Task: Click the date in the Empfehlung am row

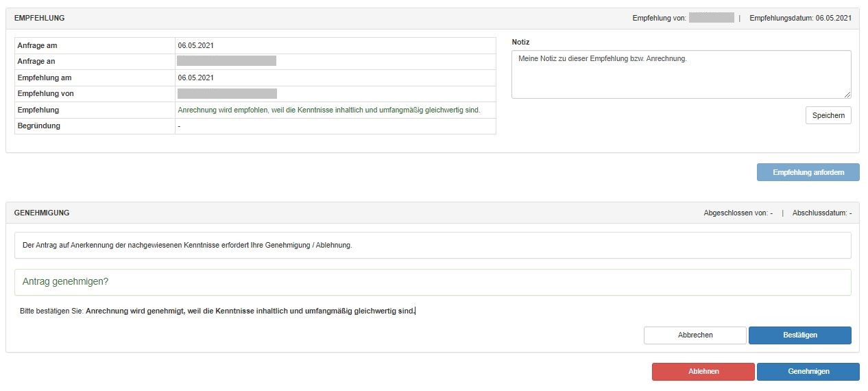Action: pyautogui.click(x=195, y=78)
